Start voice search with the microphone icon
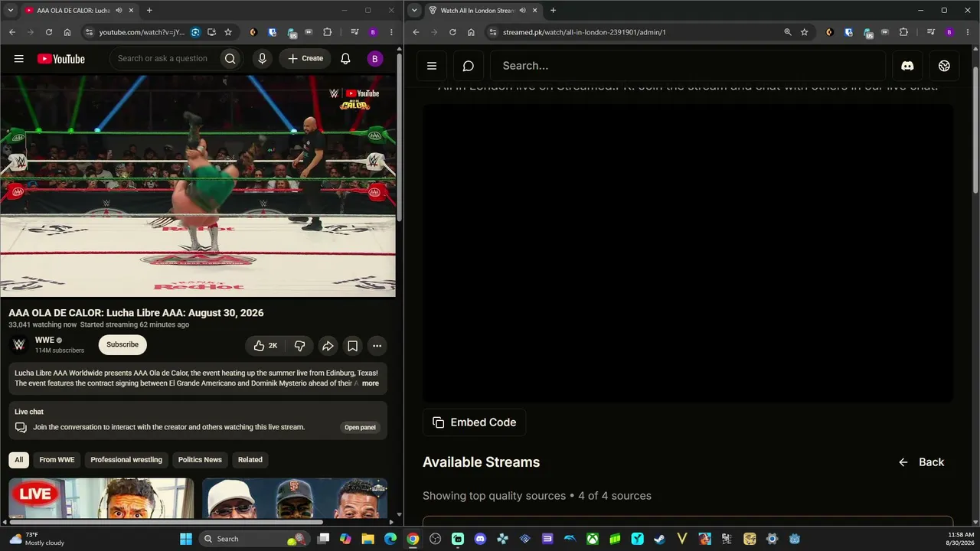This screenshot has height=551, width=980. coord(262,59)
